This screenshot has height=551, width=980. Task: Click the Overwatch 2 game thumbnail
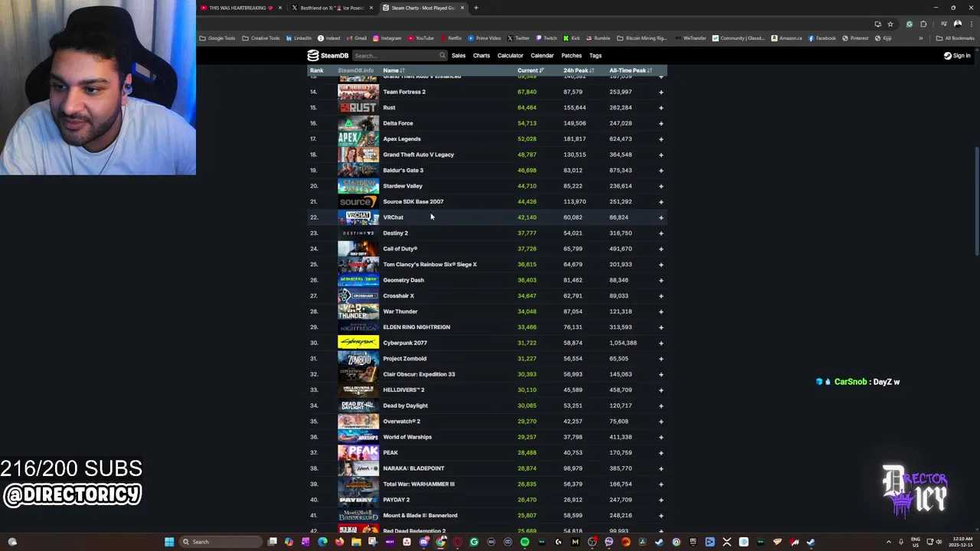pyautogui.click(x=358, y=422)
